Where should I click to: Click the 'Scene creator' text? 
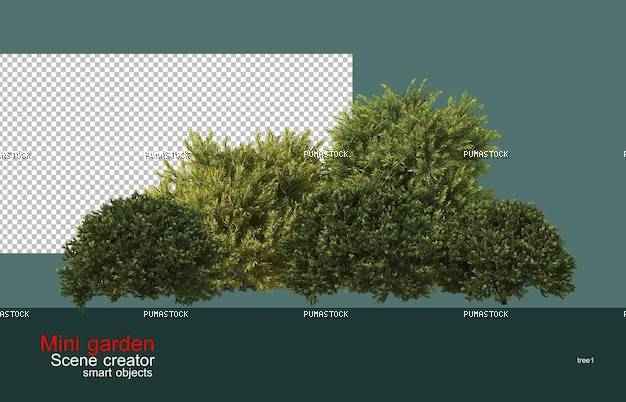(103, 360)
